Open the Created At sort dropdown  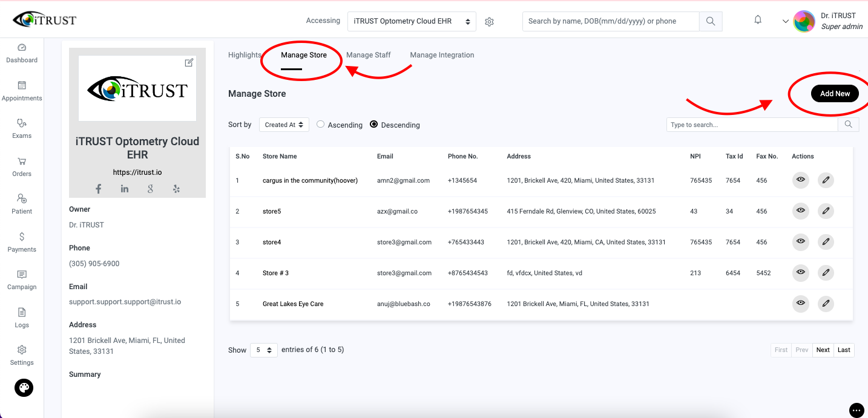tap(284, 125)
